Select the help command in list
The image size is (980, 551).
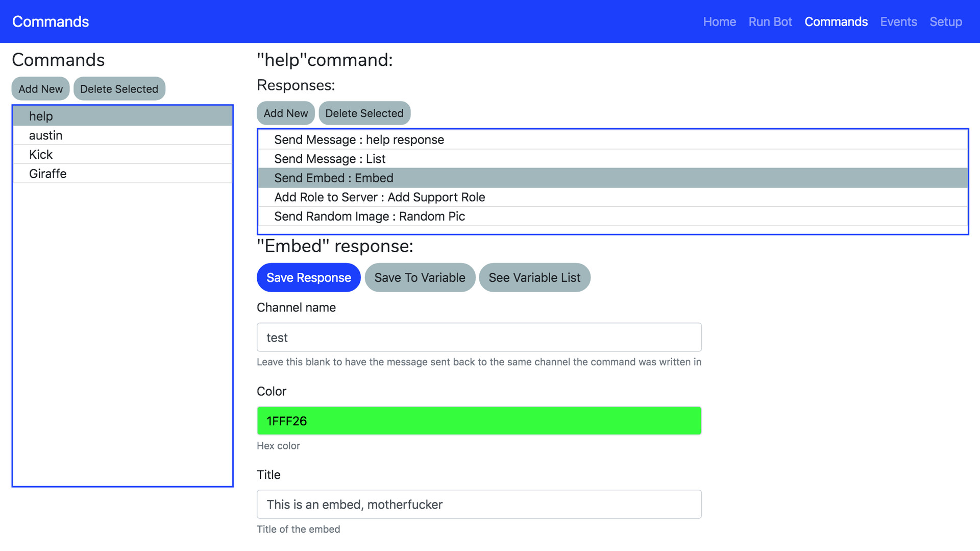click(x=41, y=116)
